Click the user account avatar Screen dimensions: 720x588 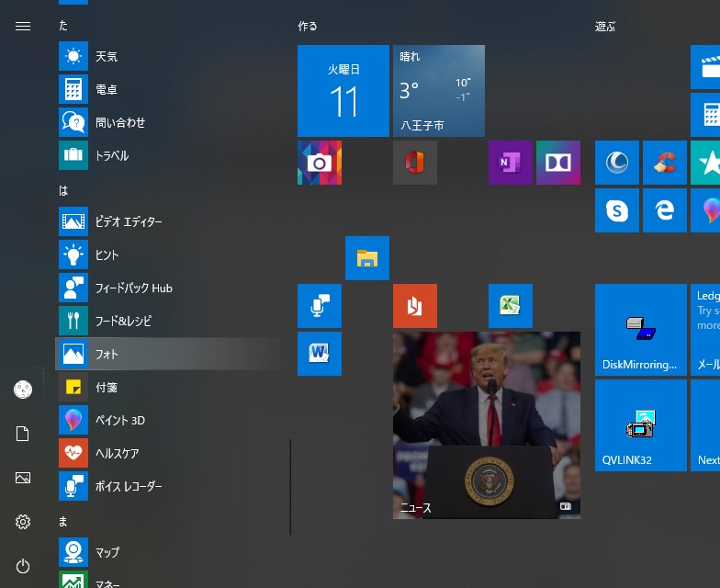tap(23, 390)
